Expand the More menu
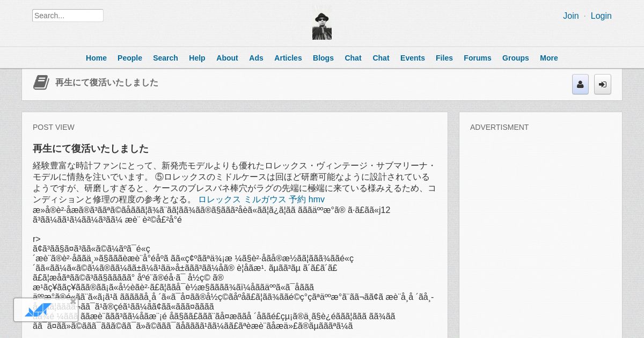 pyautogui.click(x=549, y=58)
